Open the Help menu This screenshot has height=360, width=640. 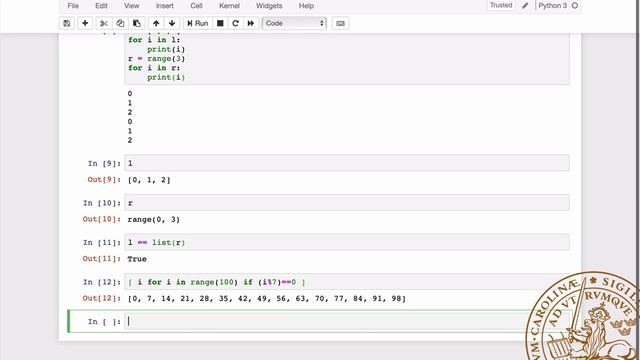coord(306,6)
